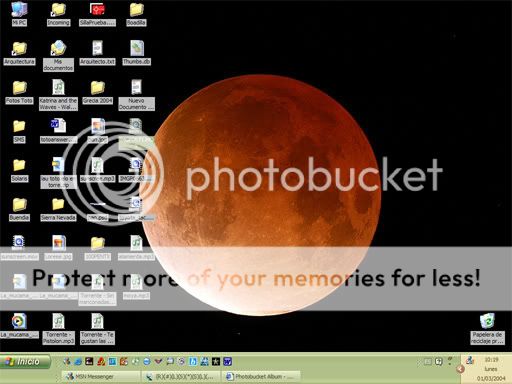The image size is (512, 384).
Task: Switch to Photobucket Album taskbar window
Action: coord(262,377)
